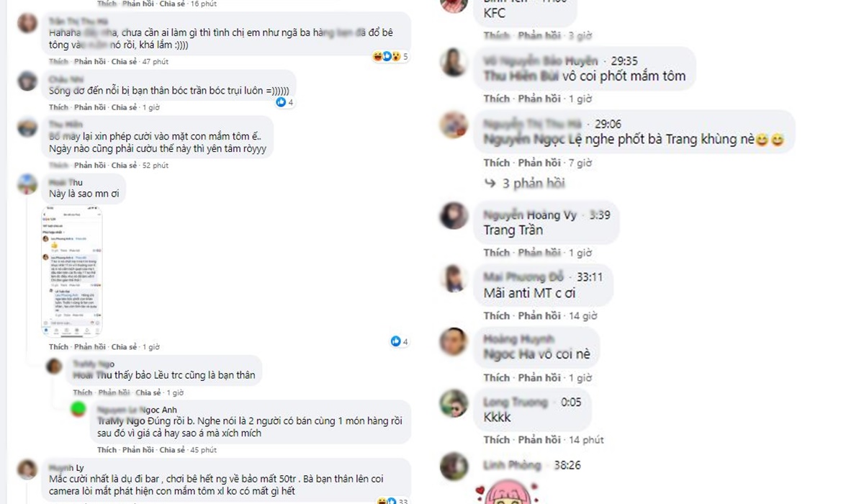
Task: Click Phản hồi under the Kkkk comment
Action: tap(540, 440)
